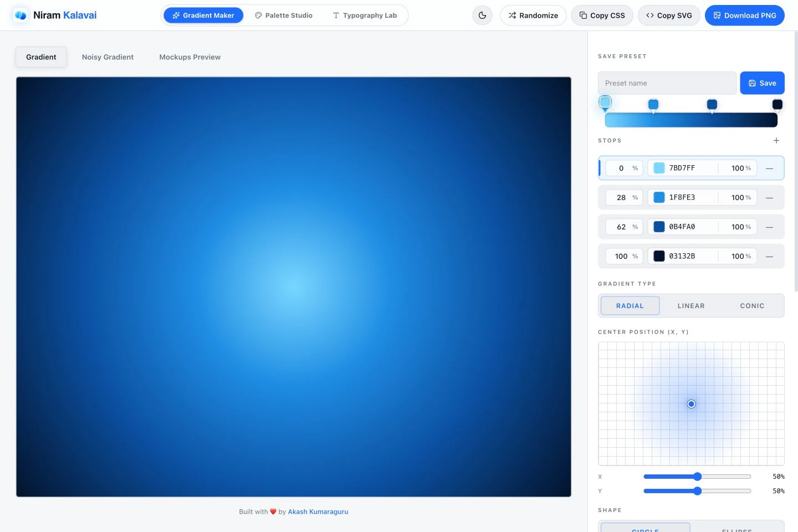Click the opacity field of the 03132B stop
798x532 pixels.
pos(738,256)
